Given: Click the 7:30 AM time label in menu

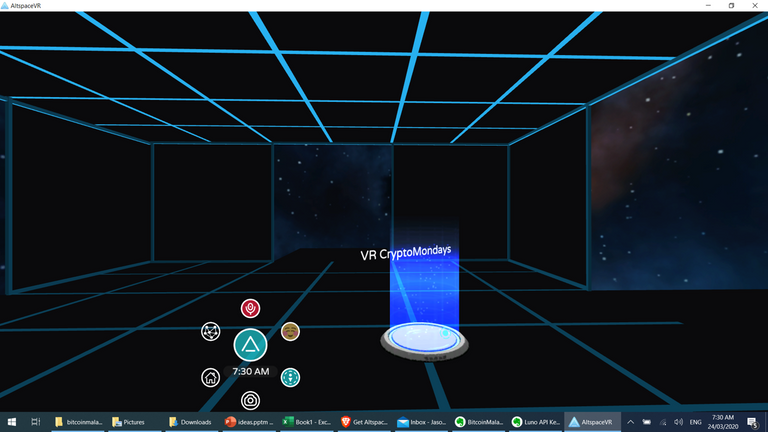Looking at the screenshot, I should click(251, 371).
